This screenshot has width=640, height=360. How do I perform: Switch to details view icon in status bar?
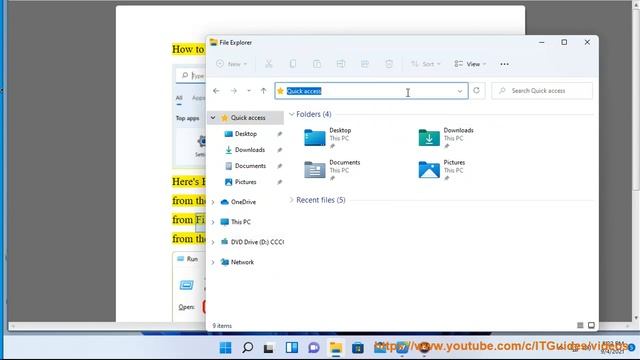pyautogui.click(x=580, y=325)
